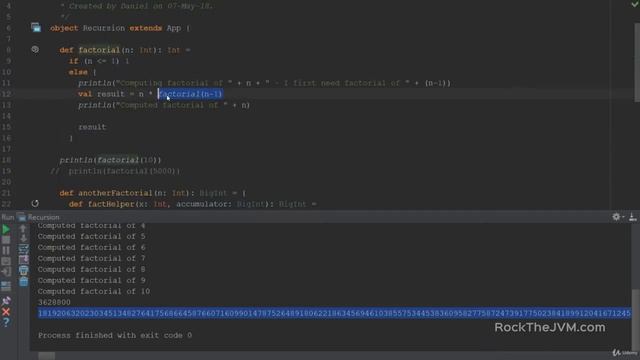This screenshot has height=360, width=640.
Task: Click line number 12 in gutter
Action: (x=7, y=94)
